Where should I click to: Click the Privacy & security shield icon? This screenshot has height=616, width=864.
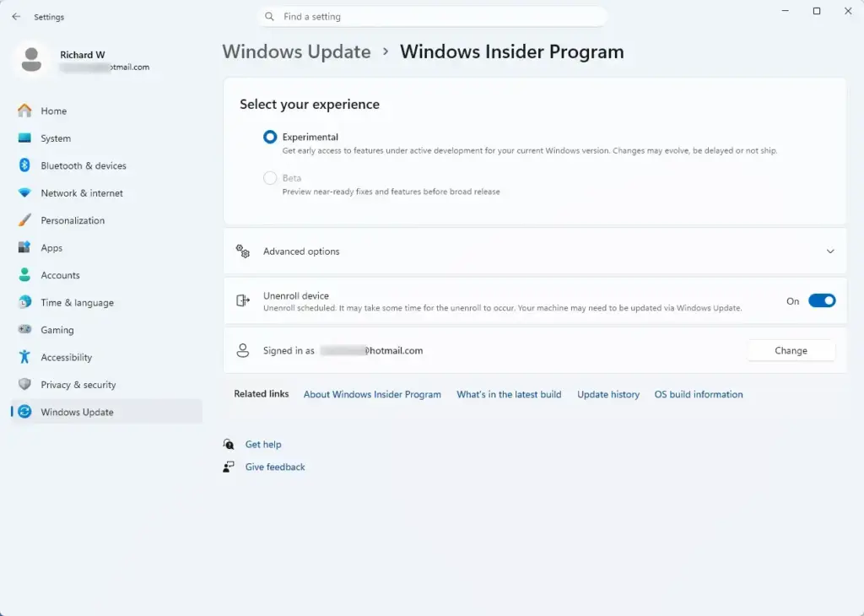(x=24, y=384)
